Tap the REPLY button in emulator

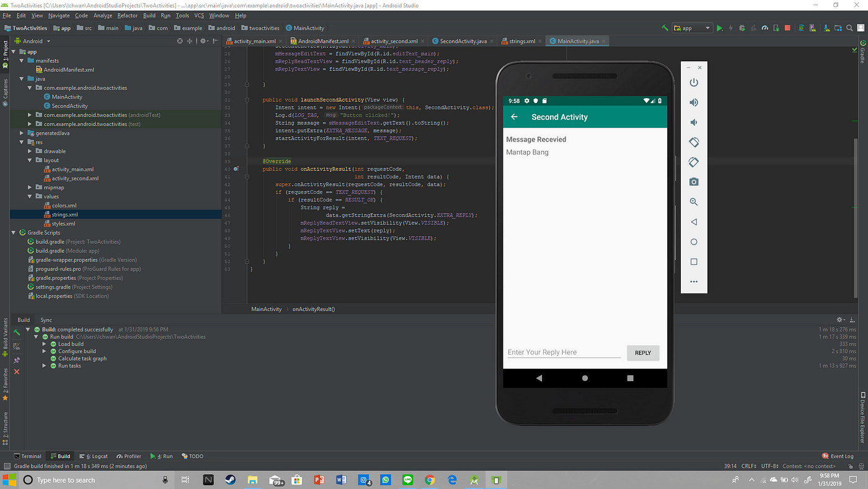(643, 352)
